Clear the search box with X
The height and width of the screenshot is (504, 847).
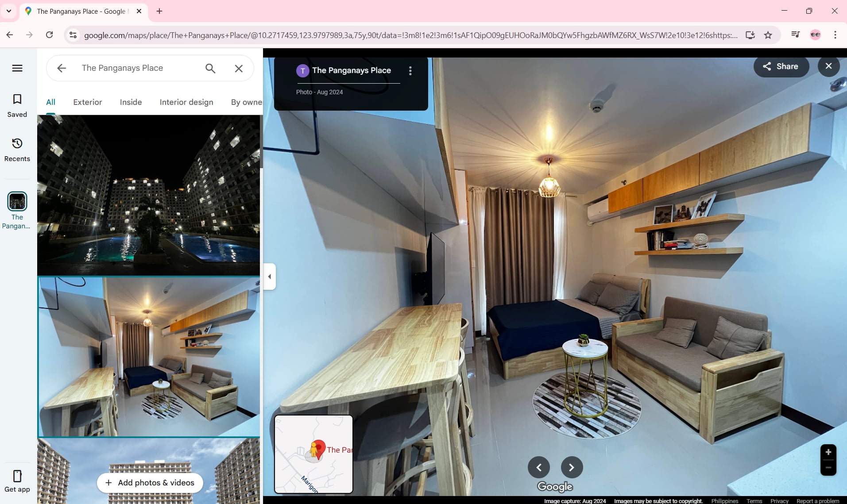point(239,68)
